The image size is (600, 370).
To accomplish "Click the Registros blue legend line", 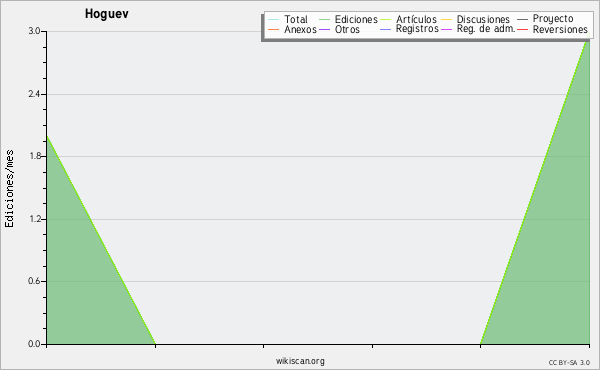I will tap(385, 29).
